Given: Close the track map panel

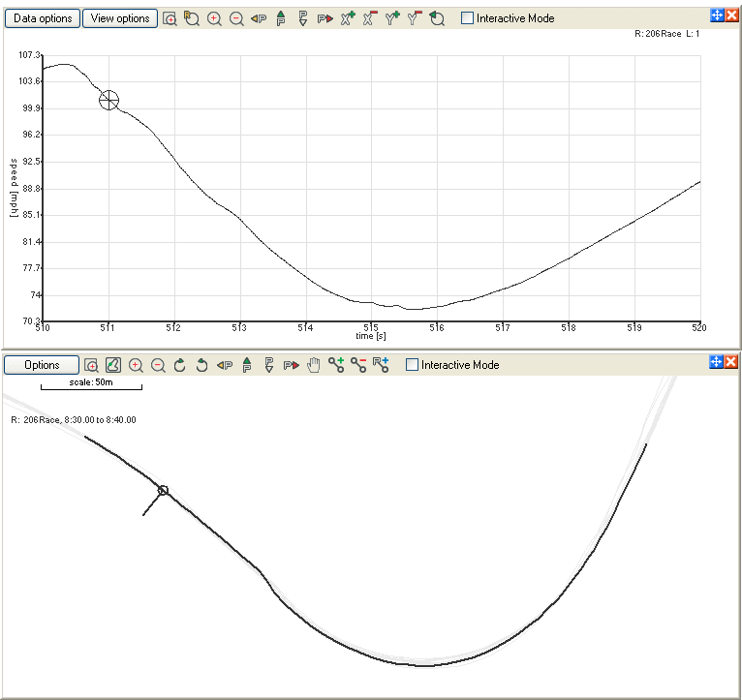Looking at the screenshot, I should [x=731, y=361].
